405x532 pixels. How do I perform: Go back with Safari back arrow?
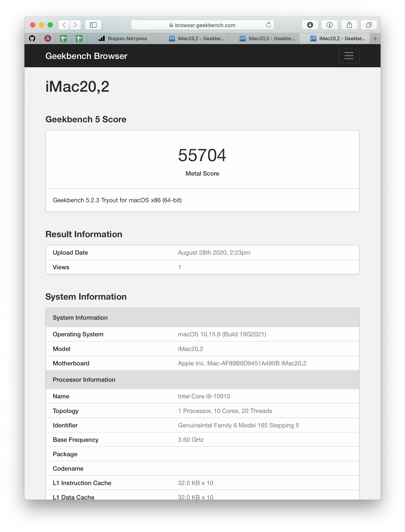[64, 25]
